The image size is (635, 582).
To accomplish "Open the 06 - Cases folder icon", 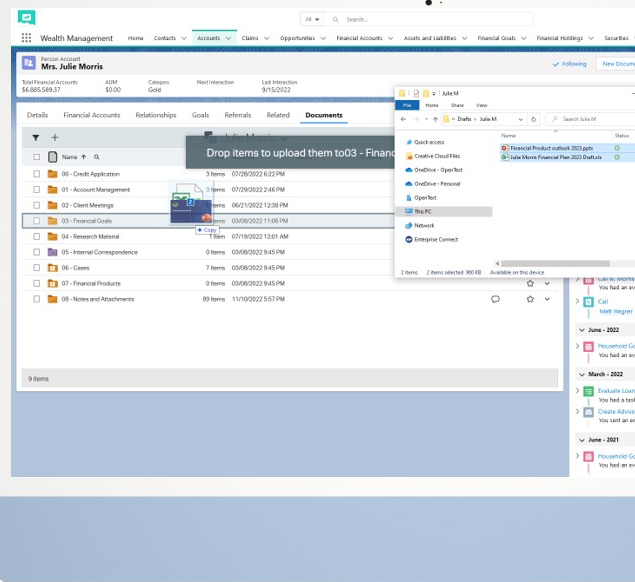I will coord(53,268).
